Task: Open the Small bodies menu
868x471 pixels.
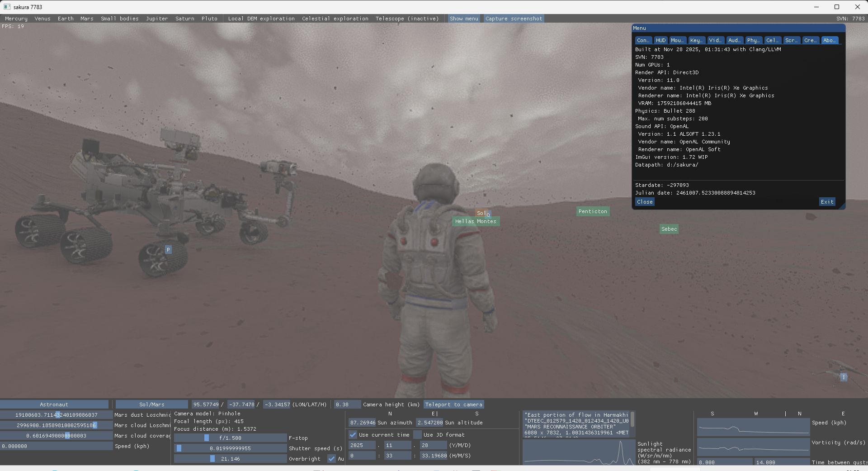Action: 120,19
